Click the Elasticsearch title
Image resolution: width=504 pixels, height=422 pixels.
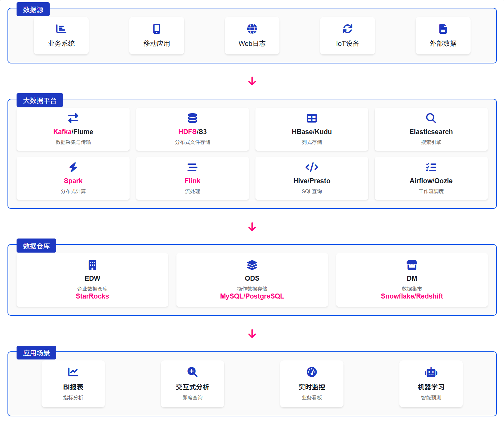[431, 132]
